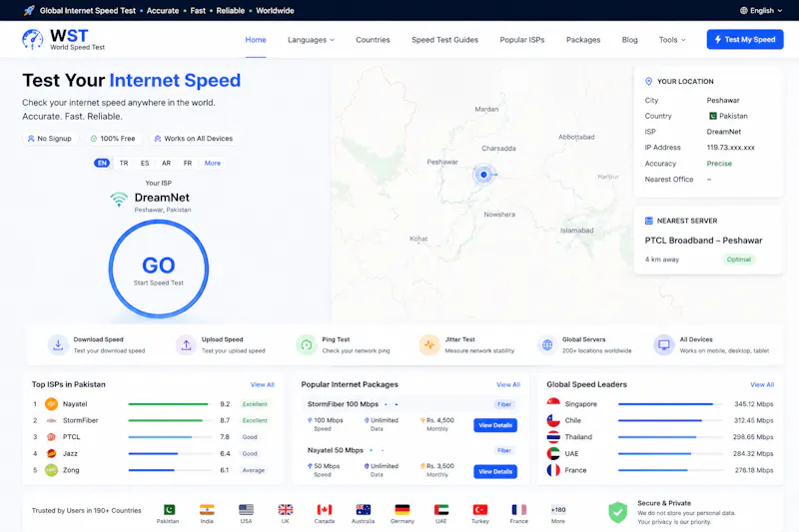
Task: Click Zong rating progress bar
Action: (x=170, y=470)
